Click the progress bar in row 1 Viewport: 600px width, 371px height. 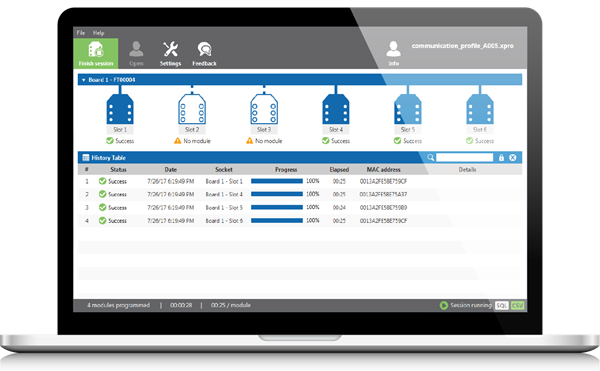click(277, 181)
